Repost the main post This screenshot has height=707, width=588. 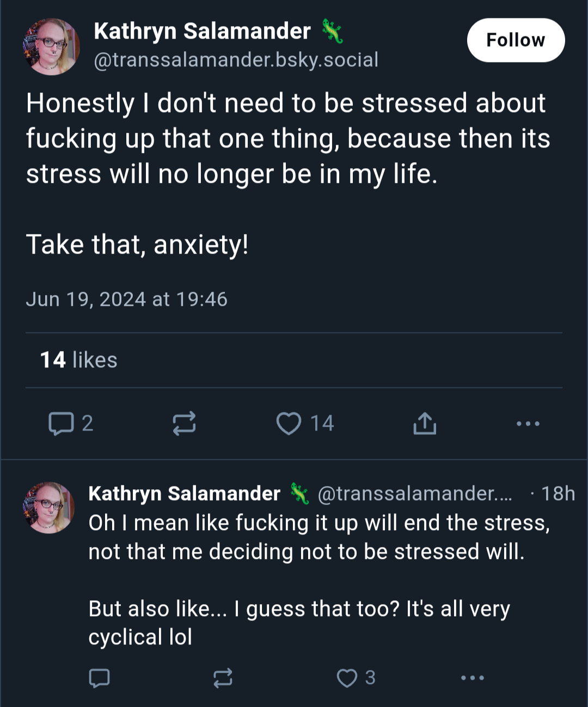(x=184, y=423)
